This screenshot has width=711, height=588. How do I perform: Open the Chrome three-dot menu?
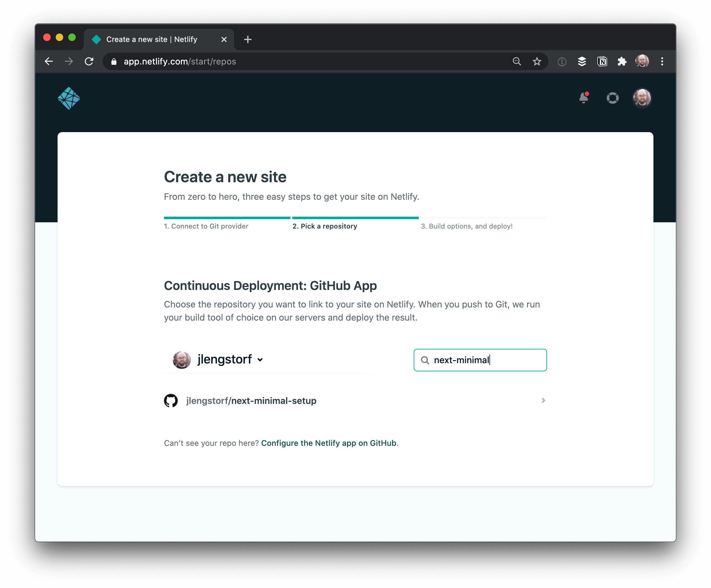click(x=662, y=61)
